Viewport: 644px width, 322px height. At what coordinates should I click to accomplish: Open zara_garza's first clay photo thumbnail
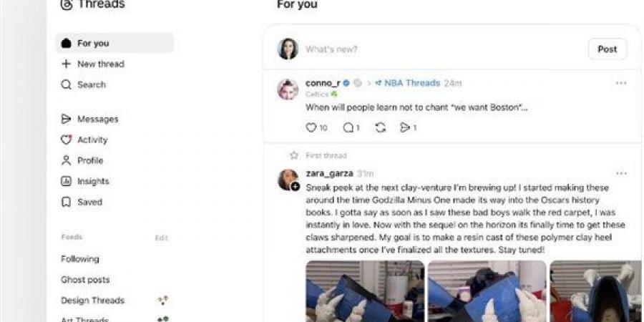point(365,291)
